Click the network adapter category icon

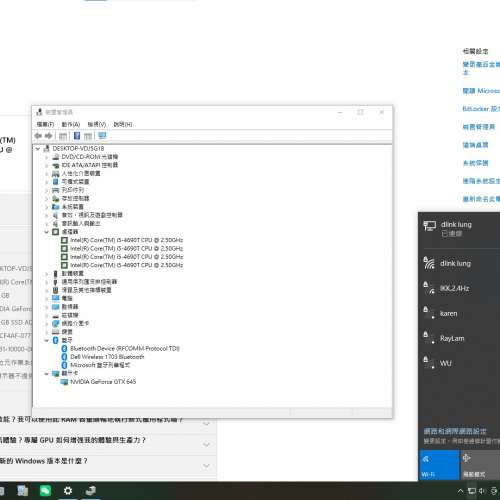56,323
